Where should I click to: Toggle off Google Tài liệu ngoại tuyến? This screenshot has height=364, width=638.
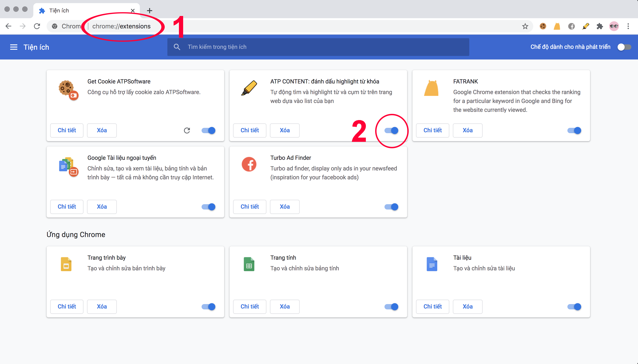coord(208,207)
